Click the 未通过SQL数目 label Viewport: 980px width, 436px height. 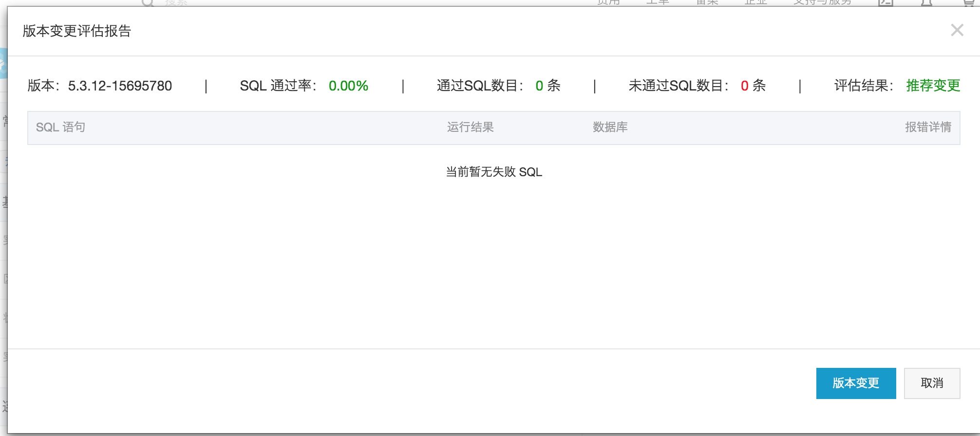[678, 86]
